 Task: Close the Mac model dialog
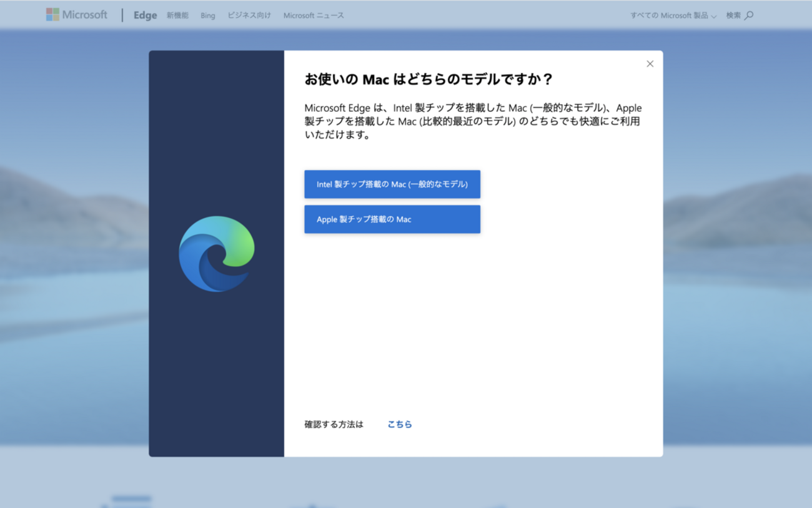650,64
